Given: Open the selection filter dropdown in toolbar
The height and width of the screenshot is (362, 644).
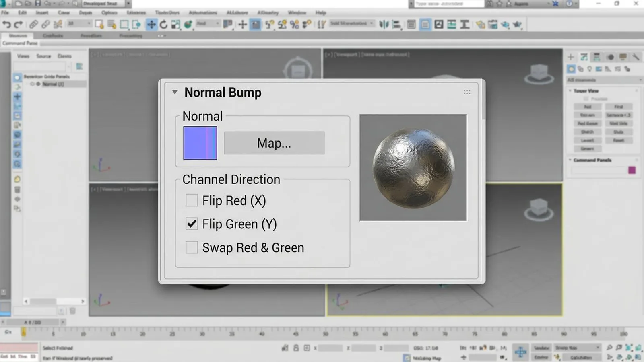Looking at the screenshot, I should (x=80, y=24).
